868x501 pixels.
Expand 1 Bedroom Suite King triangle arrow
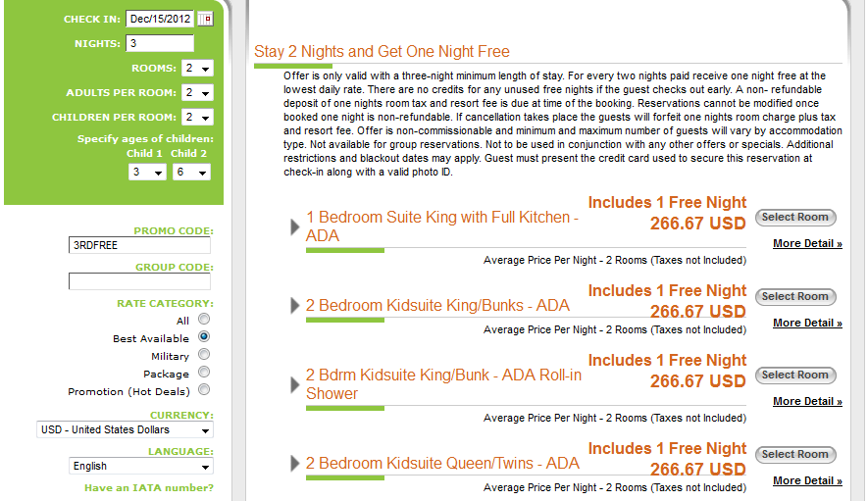click(x=295, y=226)
